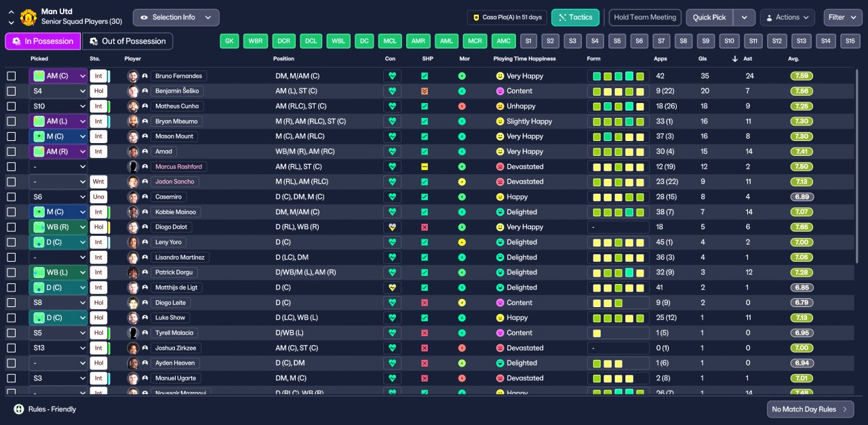Sort by the Gls column header
The height and width of the screenshot is (425, 868).
[x=703, y=59]
